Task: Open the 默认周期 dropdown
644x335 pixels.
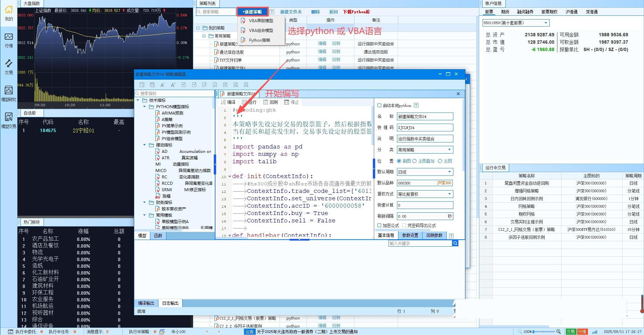Action: (449, 172)
